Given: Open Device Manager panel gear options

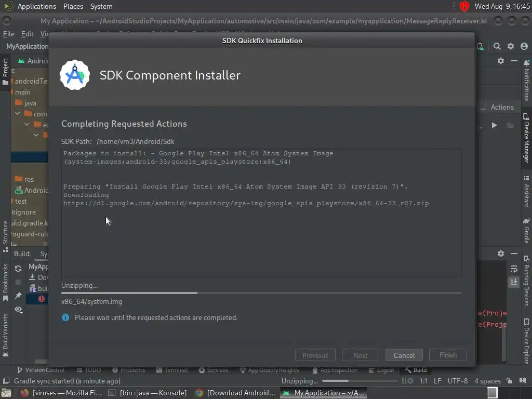Looking at the screenshot, I should click(x=501, y=61).
